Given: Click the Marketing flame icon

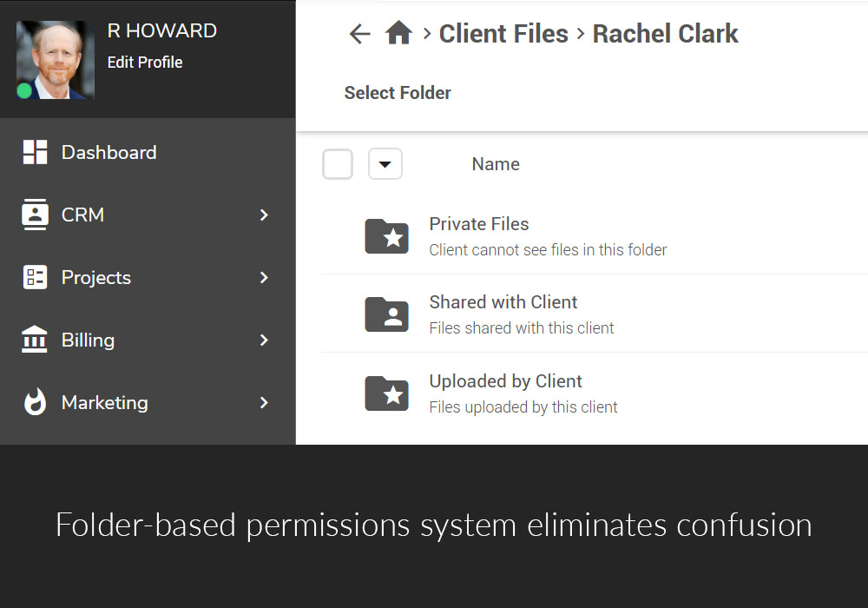Looking at the screenshot, I should click(35, 402).
